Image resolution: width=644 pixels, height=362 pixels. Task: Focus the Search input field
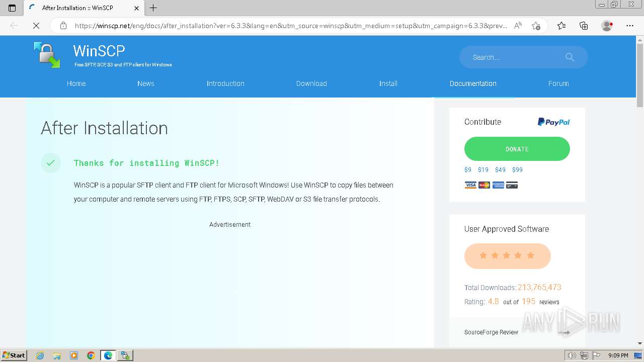click(x=516, y=57)
